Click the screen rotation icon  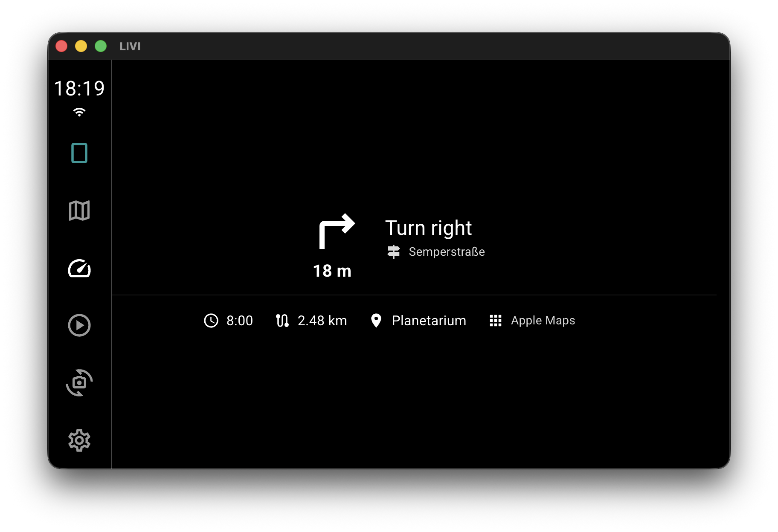[79, 383]
